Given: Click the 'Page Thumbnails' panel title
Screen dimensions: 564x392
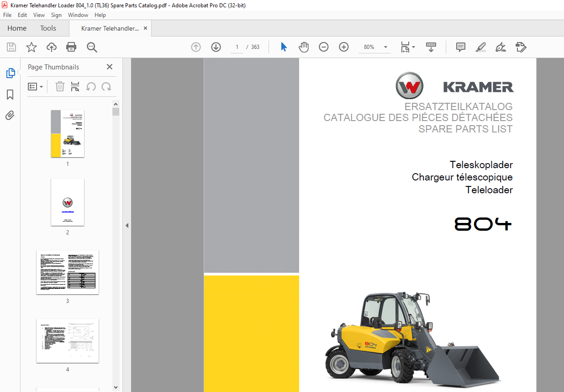Looking at the screenshot, I should click(x=53, y=67).
